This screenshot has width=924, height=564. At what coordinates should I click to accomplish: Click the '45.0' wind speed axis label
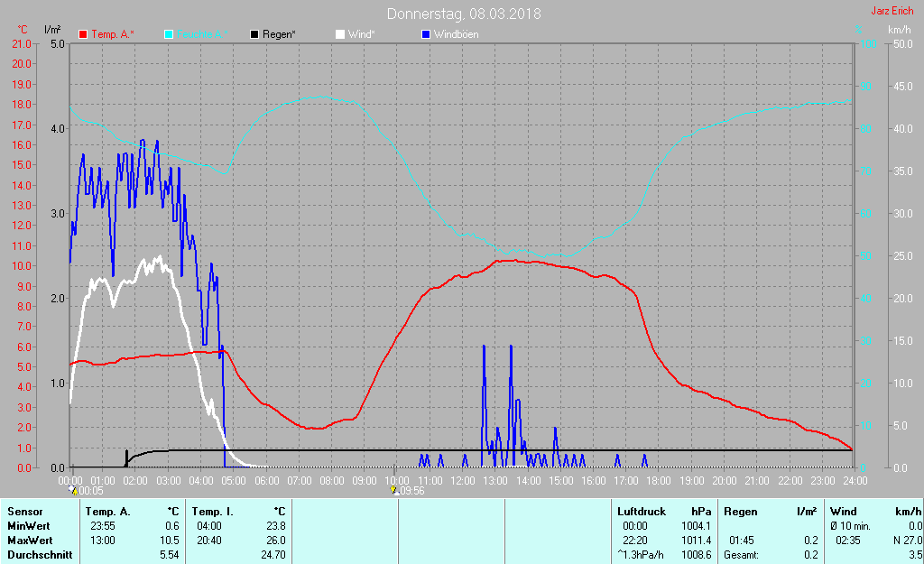tap(902, 86)
